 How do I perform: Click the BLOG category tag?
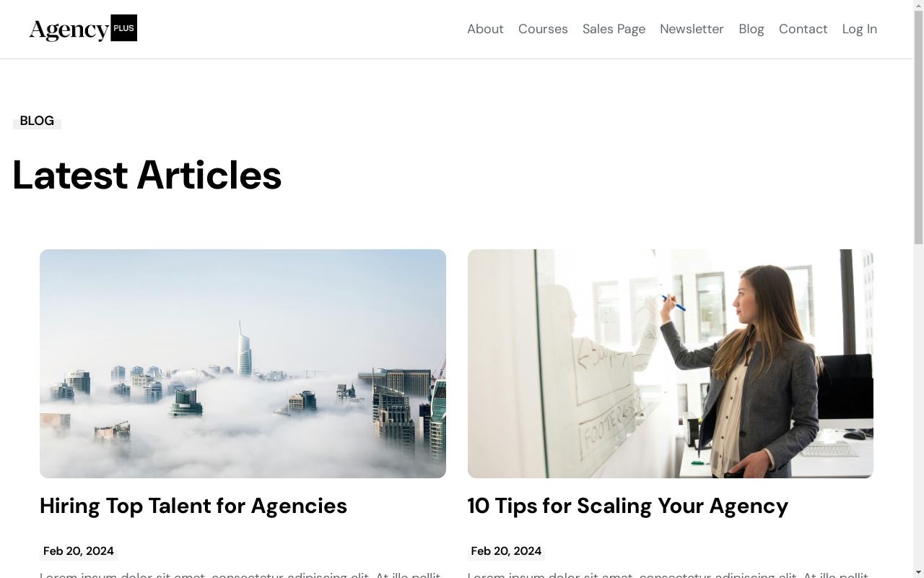pos(37,121)
